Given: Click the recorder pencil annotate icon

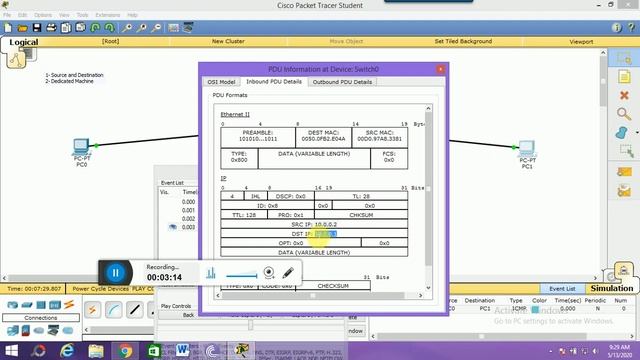Looking at the screenshot, I should [288, 273].
